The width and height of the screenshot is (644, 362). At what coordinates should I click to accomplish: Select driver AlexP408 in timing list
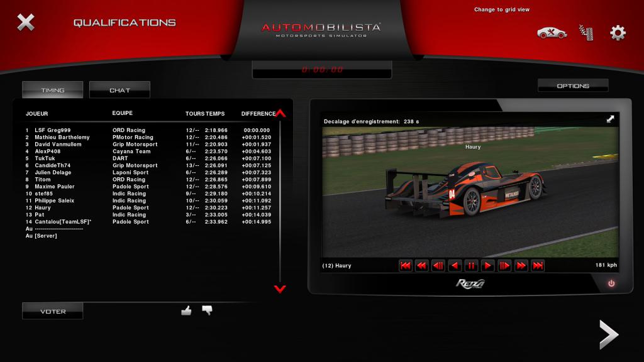(48, 151)
